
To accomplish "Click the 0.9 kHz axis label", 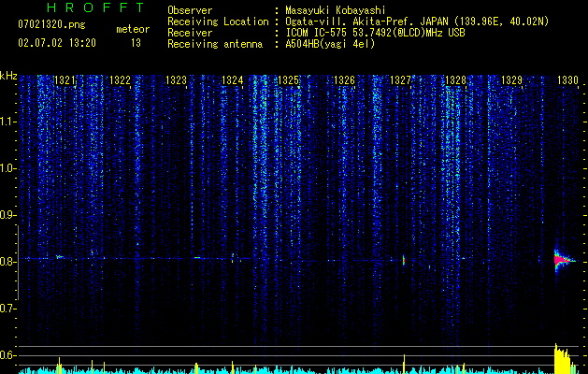I will 7,215.
